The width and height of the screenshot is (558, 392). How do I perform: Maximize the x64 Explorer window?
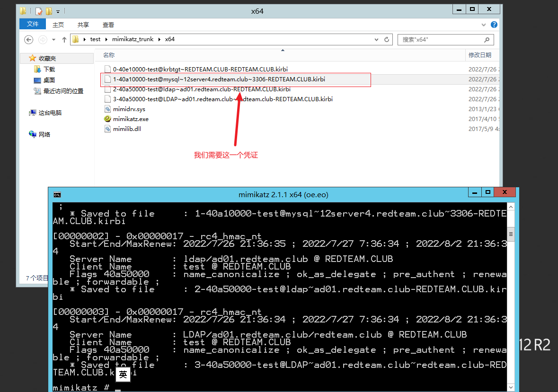(x=472, y=9)
